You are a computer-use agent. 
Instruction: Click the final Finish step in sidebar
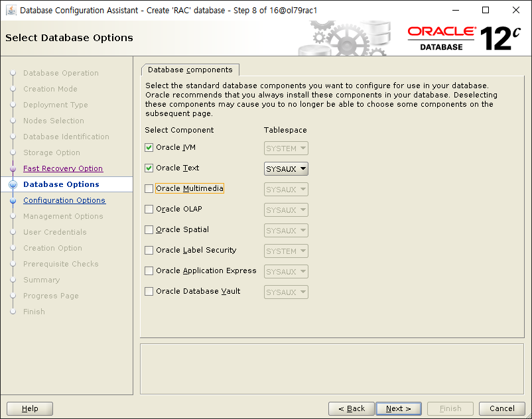tap(34, 312)
